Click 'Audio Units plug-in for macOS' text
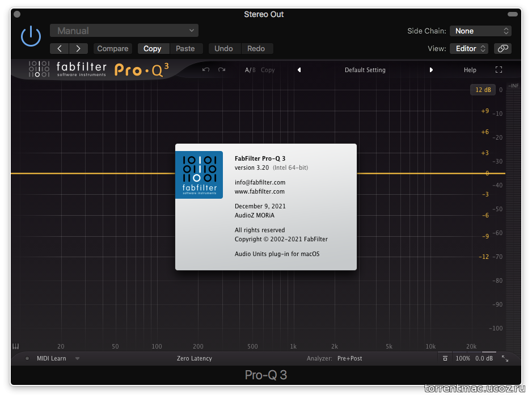This screenshot has width=532, height=398. (277, 254)
